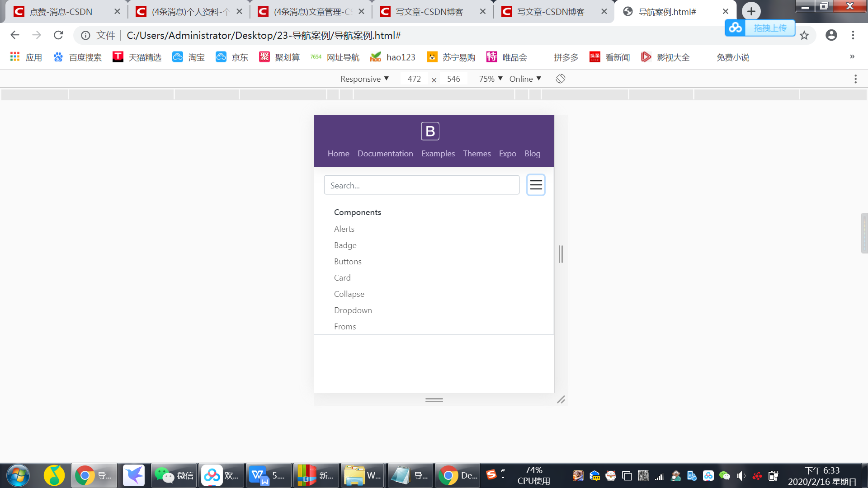868x488 pixels.
Task: Open the Online network throttling dropdown
Action: click(524, 79)
